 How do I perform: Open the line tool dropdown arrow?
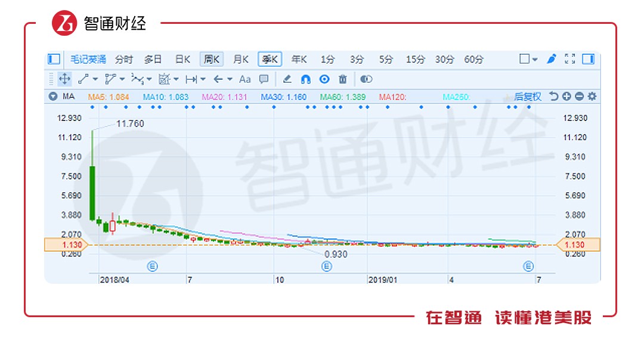[x=95, y=79]
